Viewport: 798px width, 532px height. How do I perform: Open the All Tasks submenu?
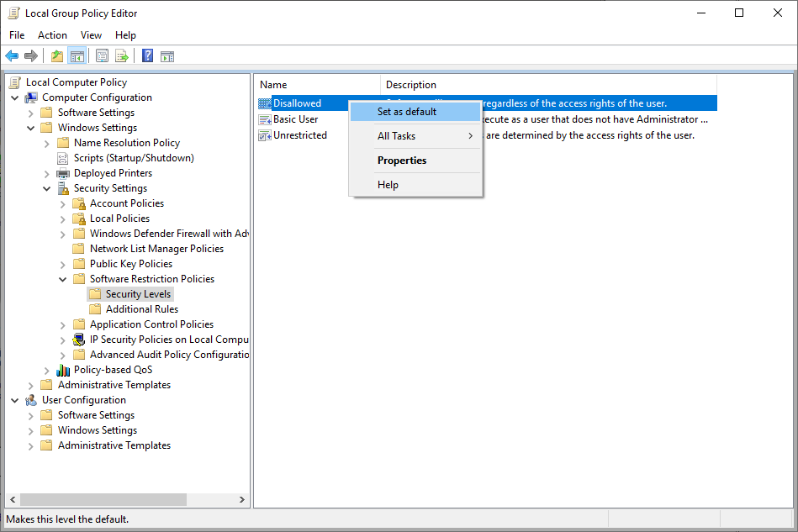(415, 136)
